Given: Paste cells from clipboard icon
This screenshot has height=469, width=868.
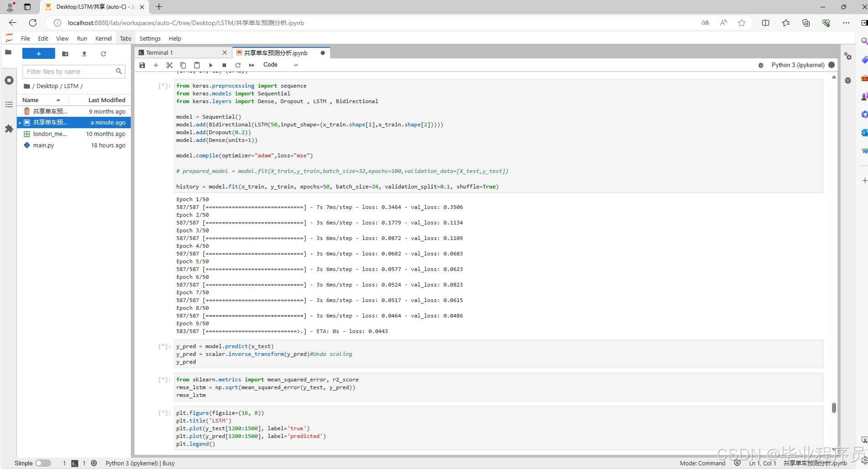Looking at the screenshot, I should [x=197, y=65].
